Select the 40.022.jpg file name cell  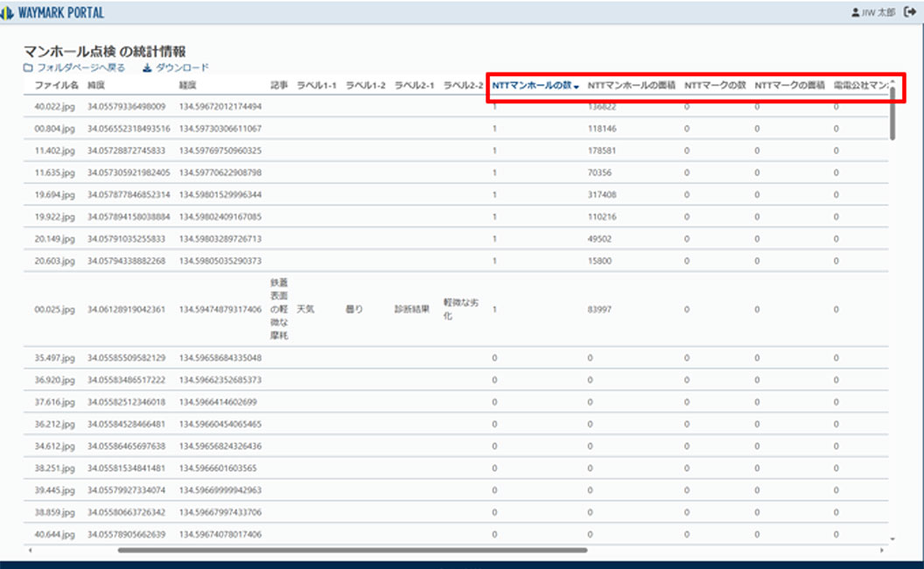coord(54,106)
